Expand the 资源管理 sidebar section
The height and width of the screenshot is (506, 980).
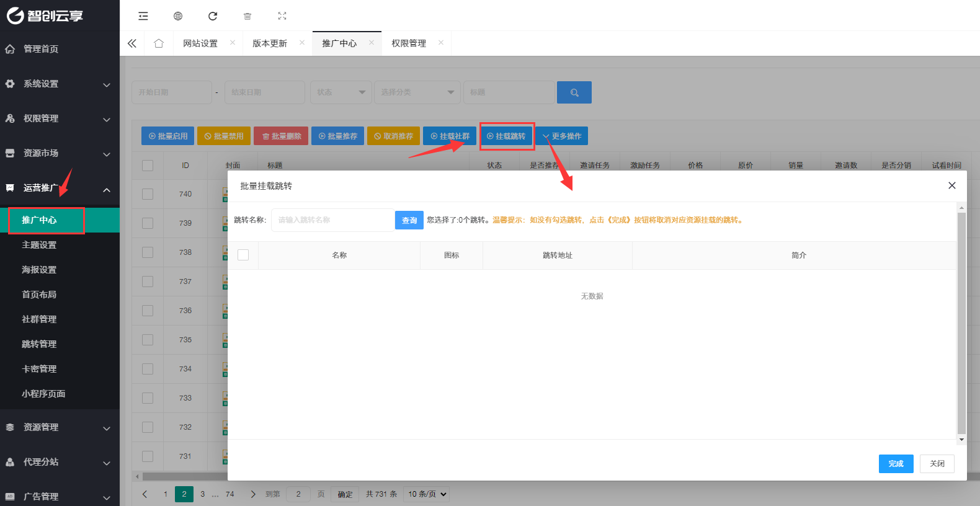60,427
